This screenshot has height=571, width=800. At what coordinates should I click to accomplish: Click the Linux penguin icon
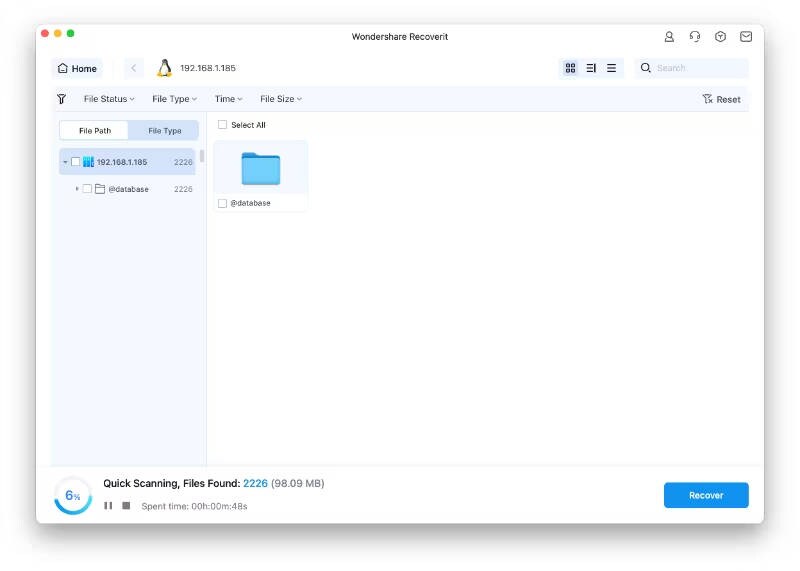pos(164,68)
